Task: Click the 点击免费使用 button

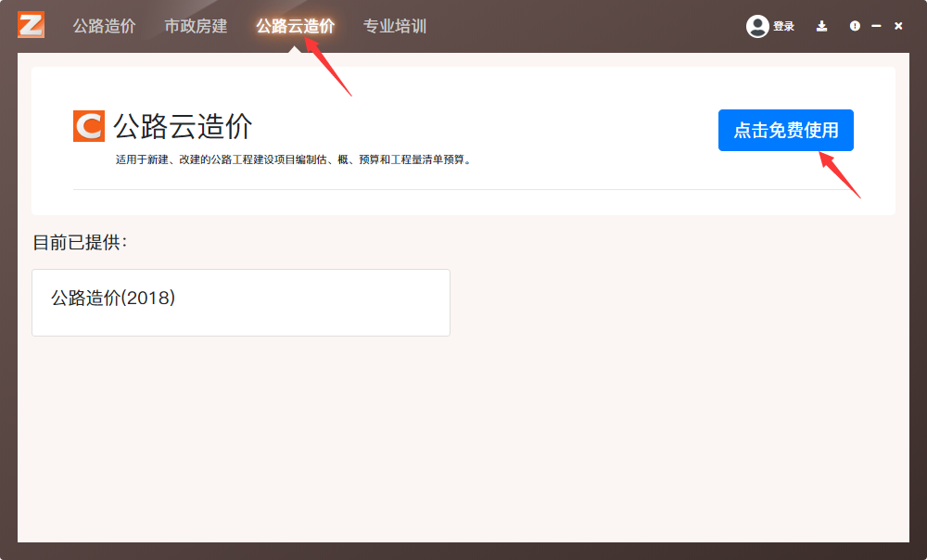Action: (786, 130)
